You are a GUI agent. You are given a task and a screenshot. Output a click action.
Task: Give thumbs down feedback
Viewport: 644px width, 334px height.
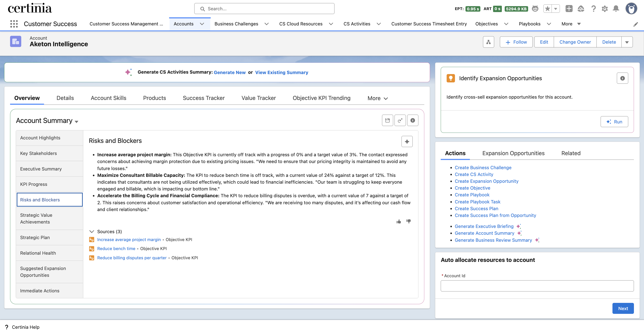[x=409, y=221]
